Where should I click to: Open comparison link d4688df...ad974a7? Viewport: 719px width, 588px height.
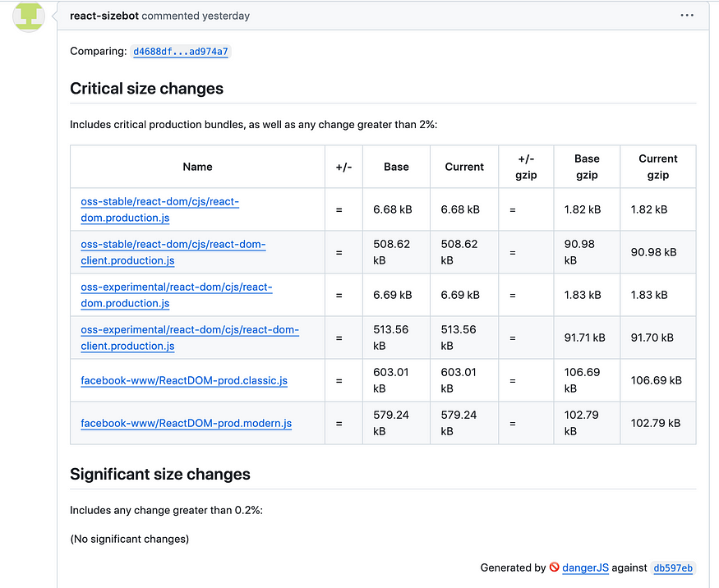coord(181,52)
